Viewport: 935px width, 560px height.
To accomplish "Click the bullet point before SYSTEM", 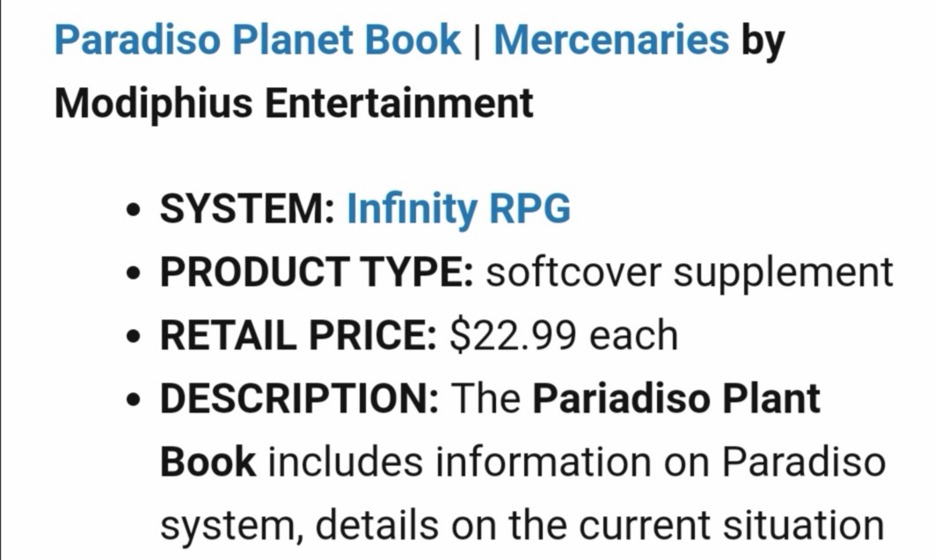I will 135,210.
